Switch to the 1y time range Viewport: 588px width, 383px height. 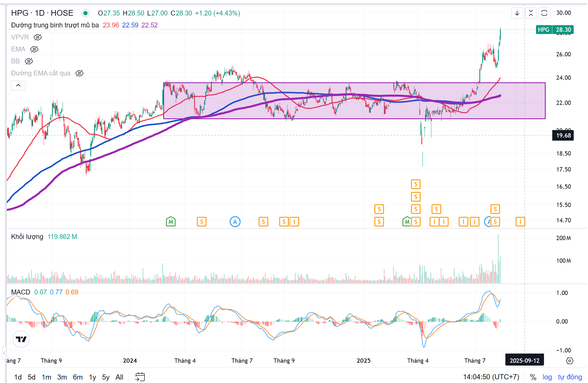point(92,377)
